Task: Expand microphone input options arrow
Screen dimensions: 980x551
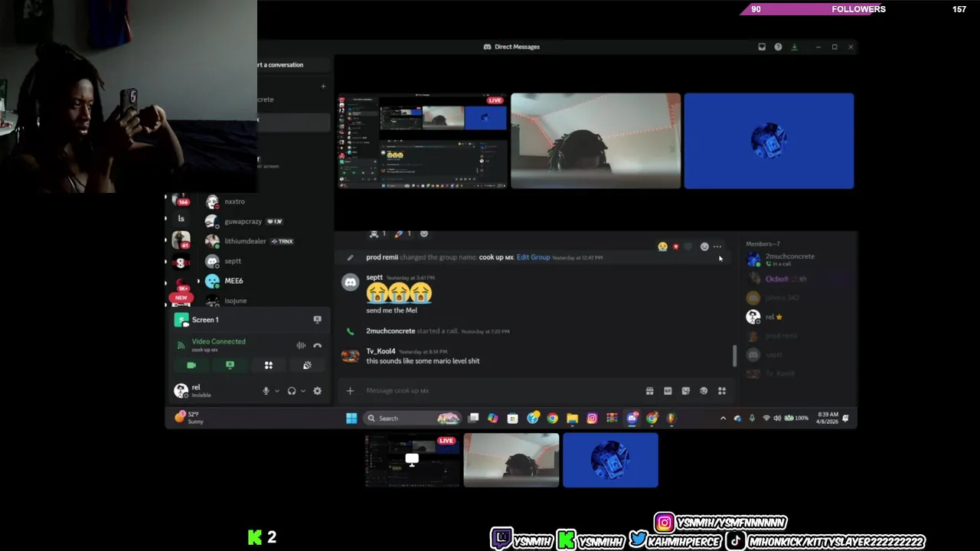Action: click(x=277, y=391)
